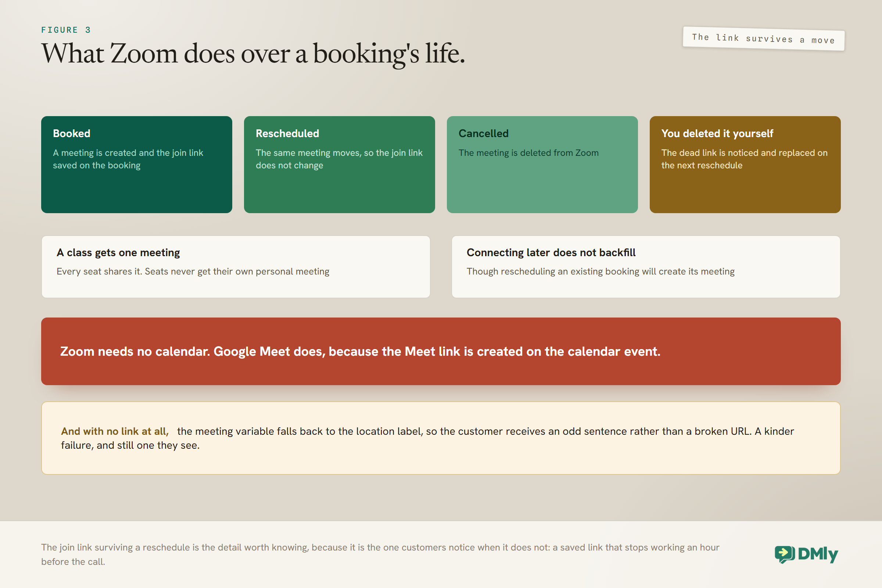Click 'Connecting later does not backfill' heading
882x588 pixels.
pos(551,253)
